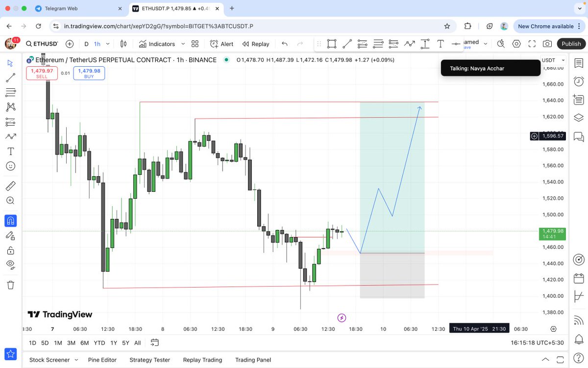Select the D timeframe
This screenshot has height=368, width=588.
pos(87,44)
